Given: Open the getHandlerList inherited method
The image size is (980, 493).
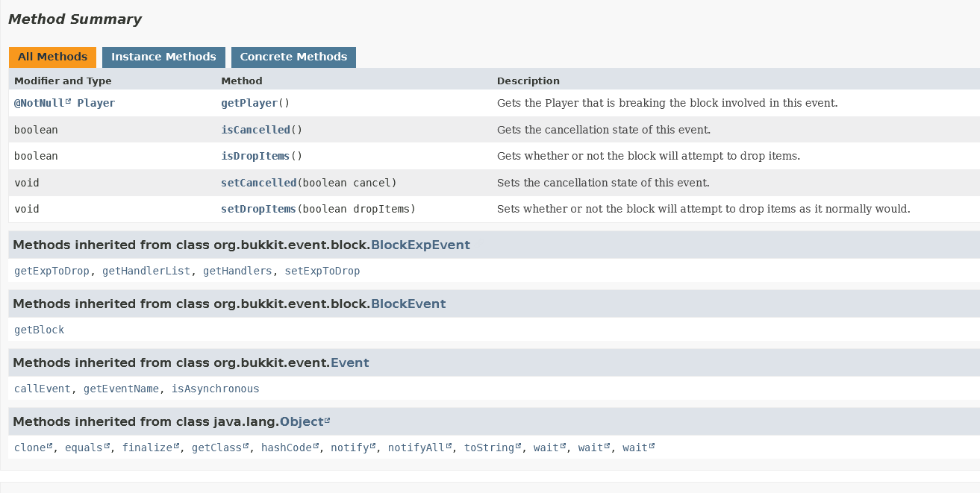Looking at the screenshot, I should 146,271.
